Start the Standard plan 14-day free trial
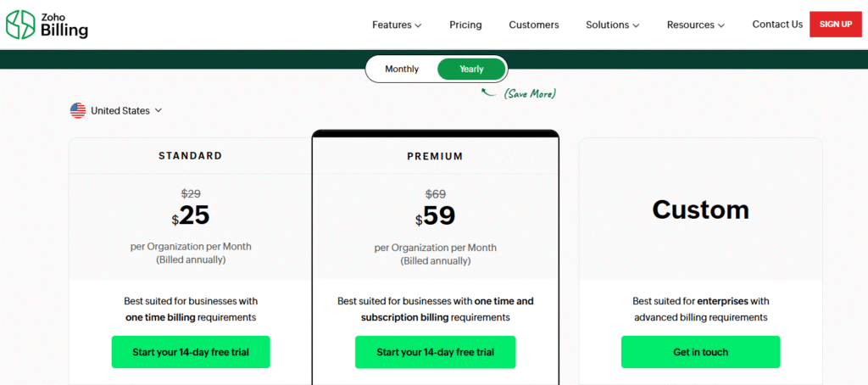The width and height of the screenshot is (868, 385). (x=191, y=352)
